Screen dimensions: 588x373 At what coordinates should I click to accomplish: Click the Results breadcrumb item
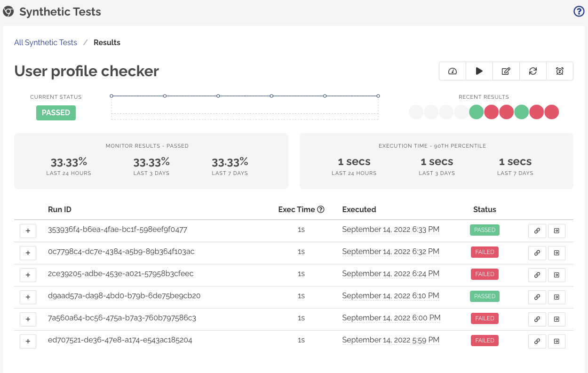pyautogui.click(x=107, y=42)
